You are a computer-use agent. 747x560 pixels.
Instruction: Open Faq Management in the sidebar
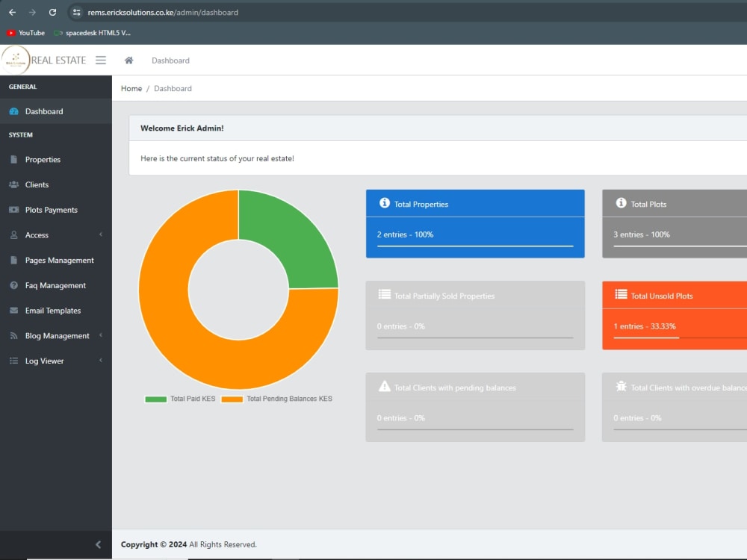56,286
